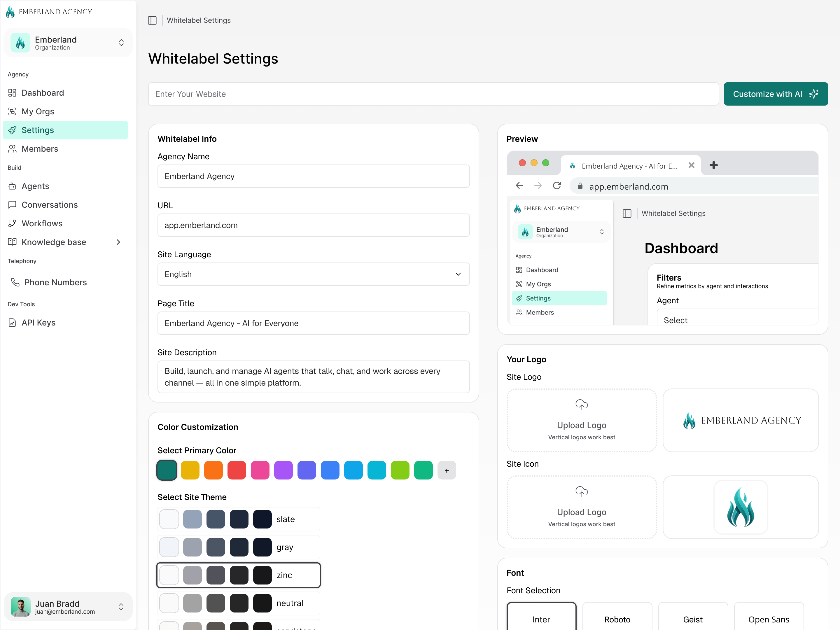Open API Keys via its key icon
The height and width of the screenshot is (630, 840).
tap(13, 322)
